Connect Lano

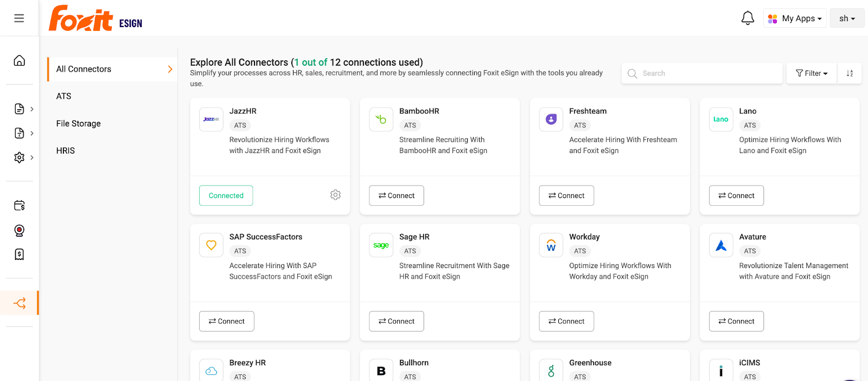tap(736, 195)
